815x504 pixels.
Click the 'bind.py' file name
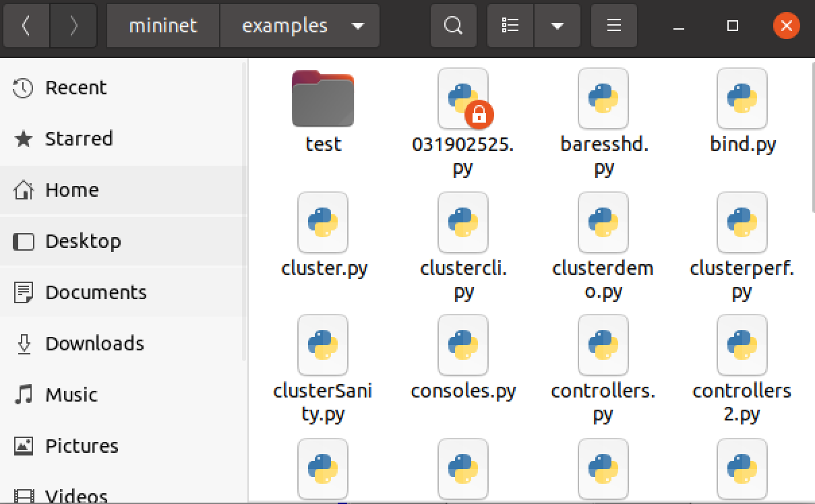(743, 145)
